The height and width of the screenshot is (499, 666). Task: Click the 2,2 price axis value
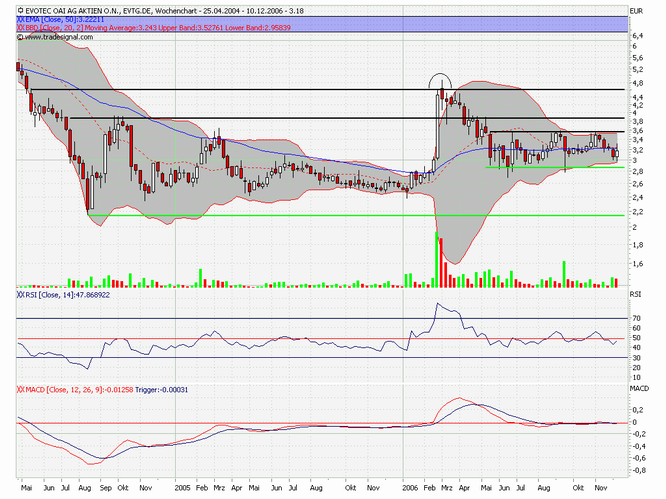[638, 212]
